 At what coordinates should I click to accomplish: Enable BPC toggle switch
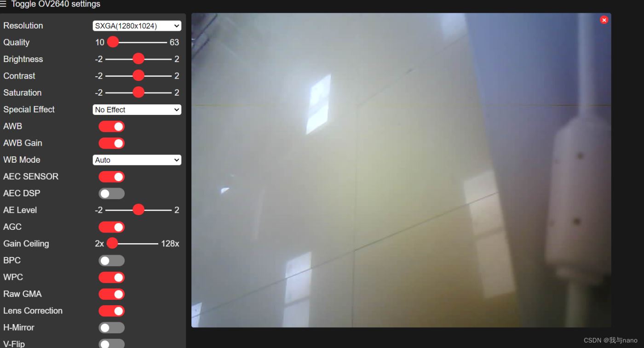point(111,261)
